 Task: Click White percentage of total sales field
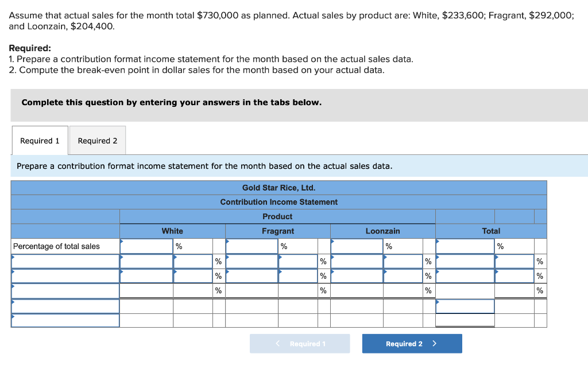(146, 246)
